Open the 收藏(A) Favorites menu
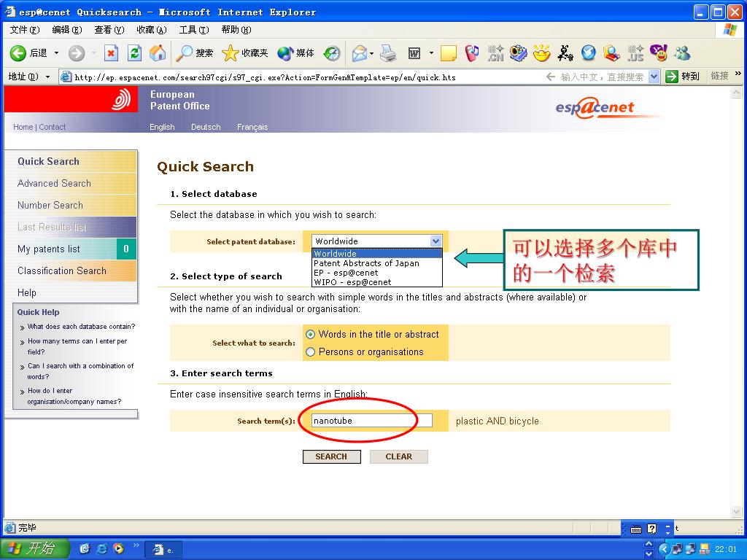Viewport: 747px width, 560px height. [x=152, y=29]
